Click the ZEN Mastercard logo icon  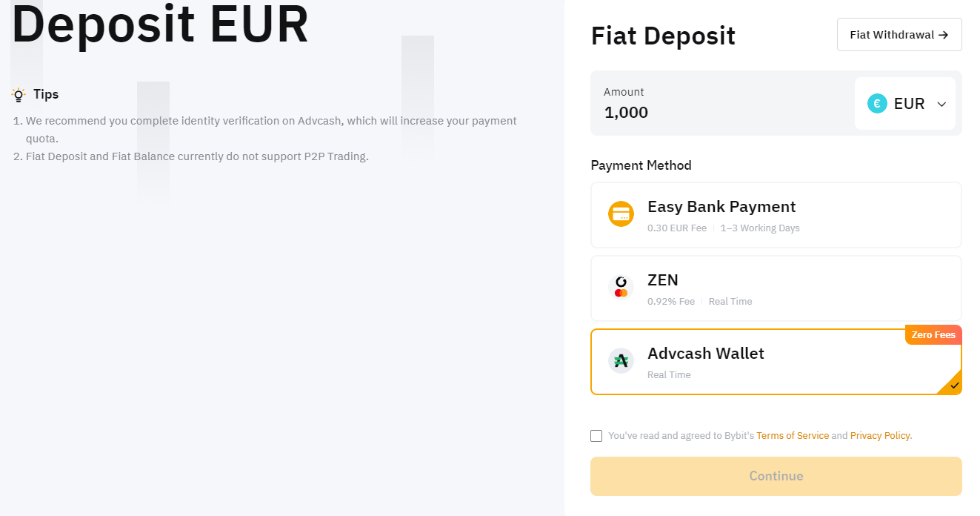click(x=621, y=288)
